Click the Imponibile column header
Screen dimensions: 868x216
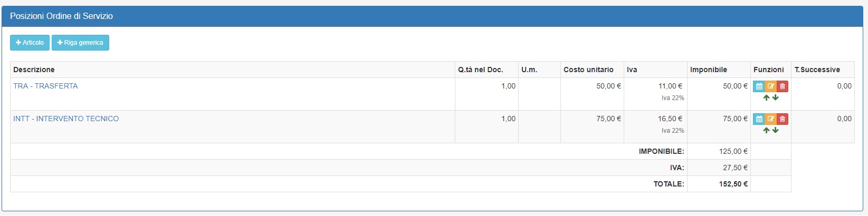709,70
